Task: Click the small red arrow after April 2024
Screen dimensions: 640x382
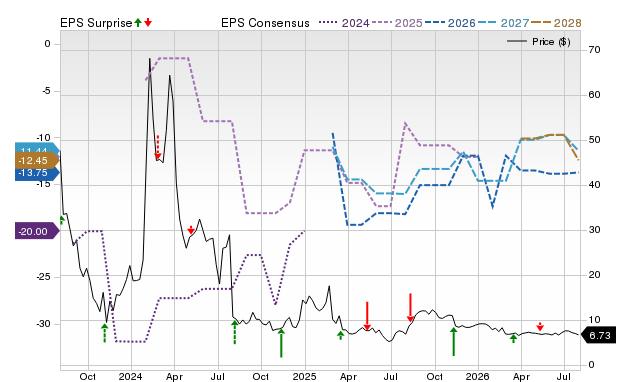Action: (191, 230)
